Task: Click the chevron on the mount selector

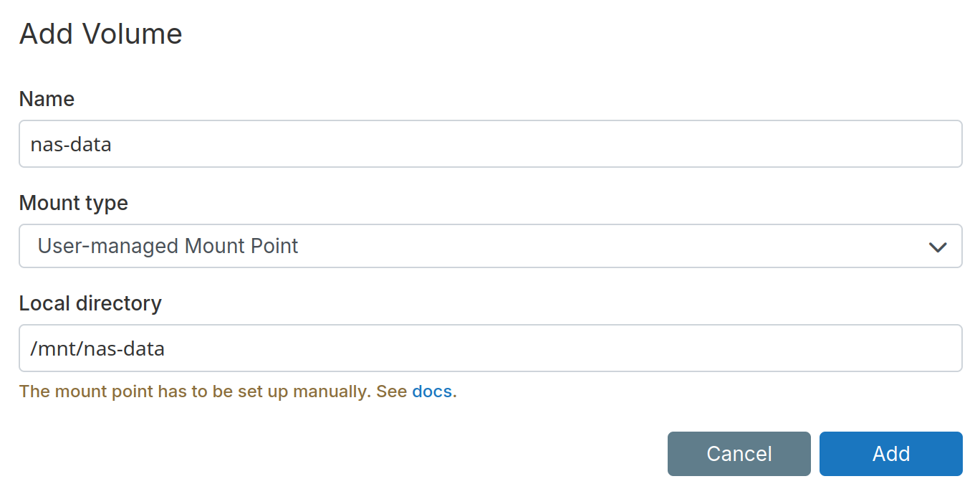Action: 937,247
